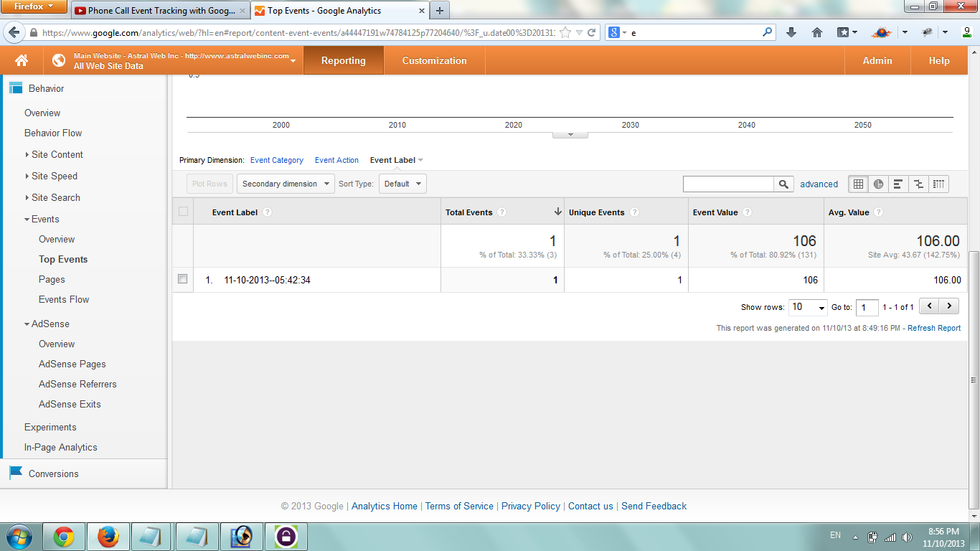Open AdSense Referrers report

point(77,384)
